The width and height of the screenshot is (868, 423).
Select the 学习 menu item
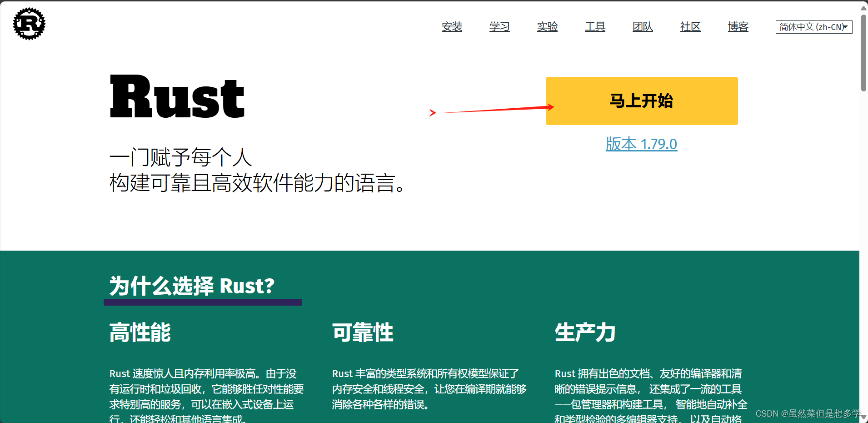(499, 27)
